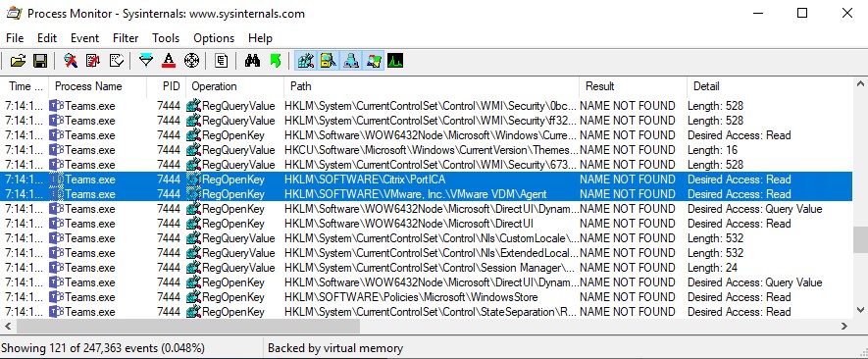
Task: Toggle Show Profiling Events graph icon
Action: point(395,61)
